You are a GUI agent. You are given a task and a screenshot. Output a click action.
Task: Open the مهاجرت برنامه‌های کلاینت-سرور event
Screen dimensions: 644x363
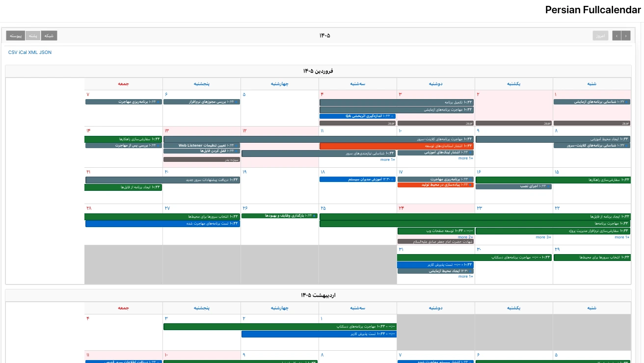click(318, 139)
